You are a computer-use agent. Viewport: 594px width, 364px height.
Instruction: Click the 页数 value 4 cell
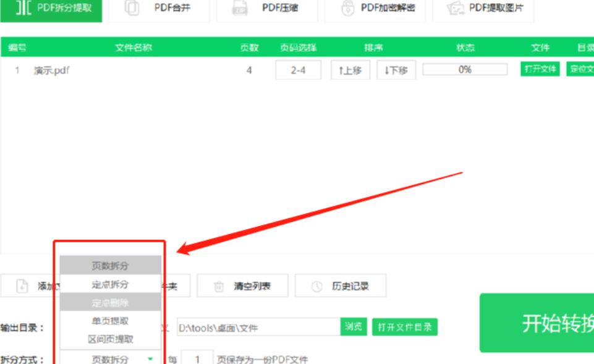[249, 70]
